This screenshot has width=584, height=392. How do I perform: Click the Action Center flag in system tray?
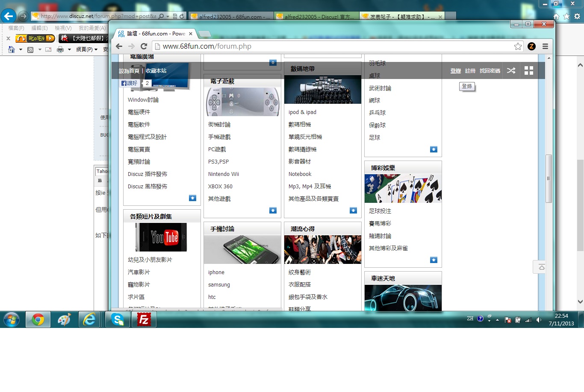tap(507, 320)
